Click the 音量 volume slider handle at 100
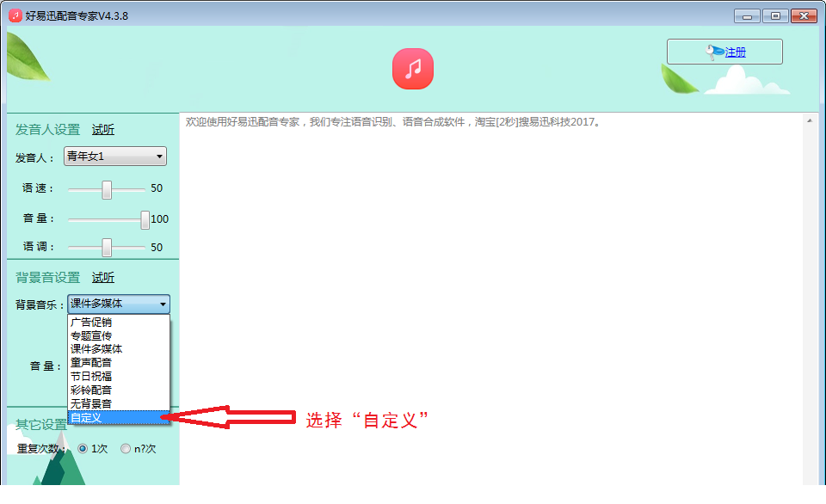The height and width of the screenshot is (504, 826). pos(145,219)
